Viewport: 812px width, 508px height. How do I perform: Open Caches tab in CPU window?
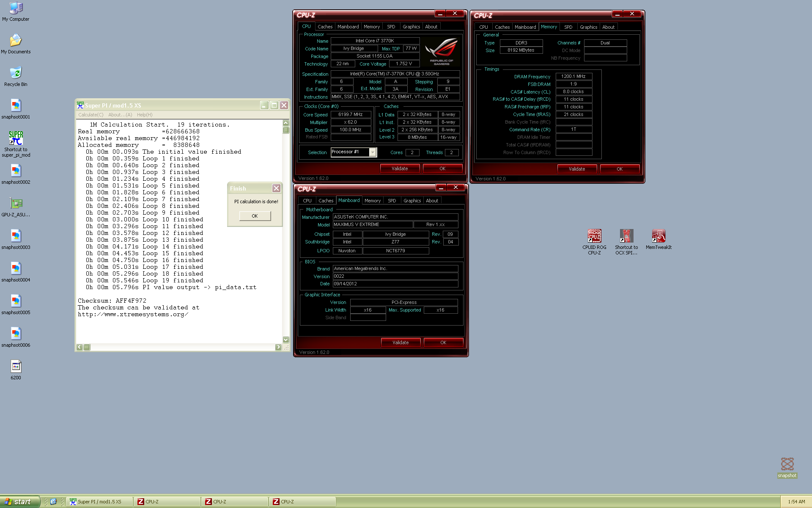click(x=325, y=27)
